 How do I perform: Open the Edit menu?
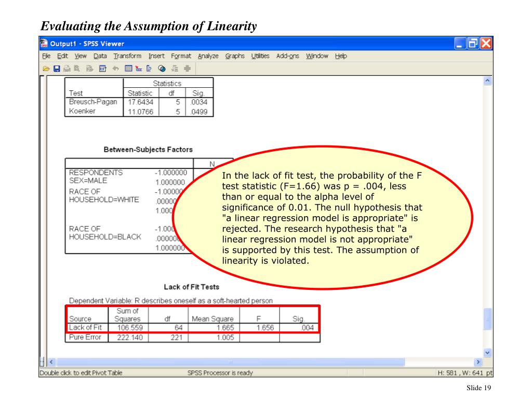click(62, 56)
